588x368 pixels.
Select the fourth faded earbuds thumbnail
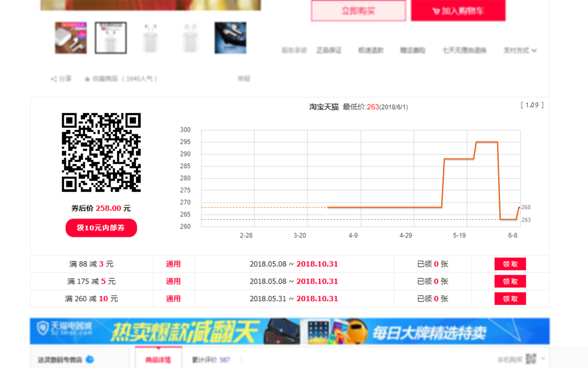click(190, 38)
